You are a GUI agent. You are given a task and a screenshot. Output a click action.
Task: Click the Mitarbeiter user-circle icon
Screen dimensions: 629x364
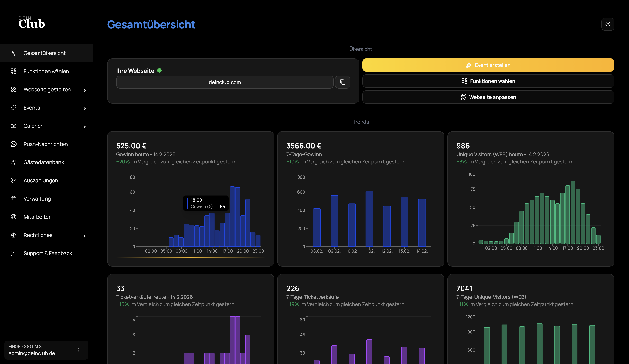click(14, 217)
